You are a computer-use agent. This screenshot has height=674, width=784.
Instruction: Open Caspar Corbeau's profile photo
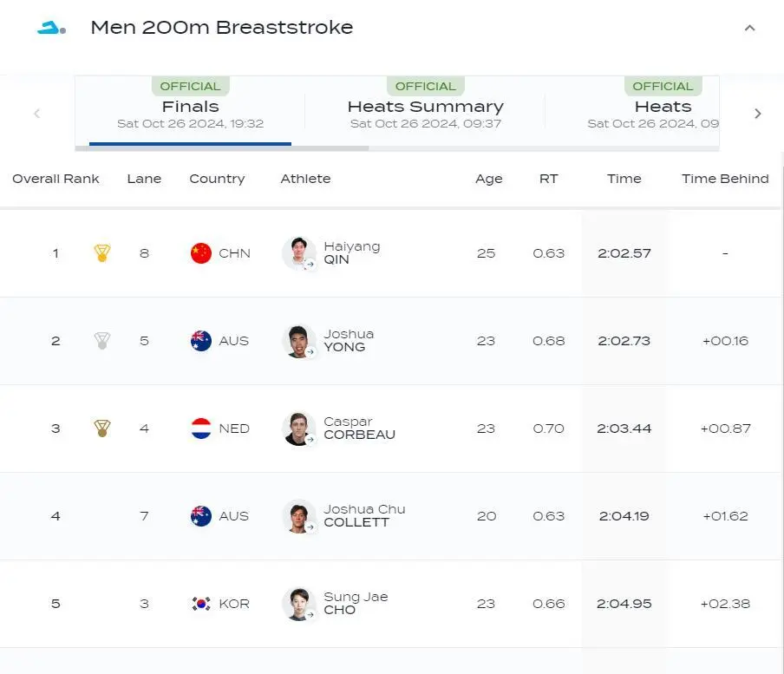[299, 429]
